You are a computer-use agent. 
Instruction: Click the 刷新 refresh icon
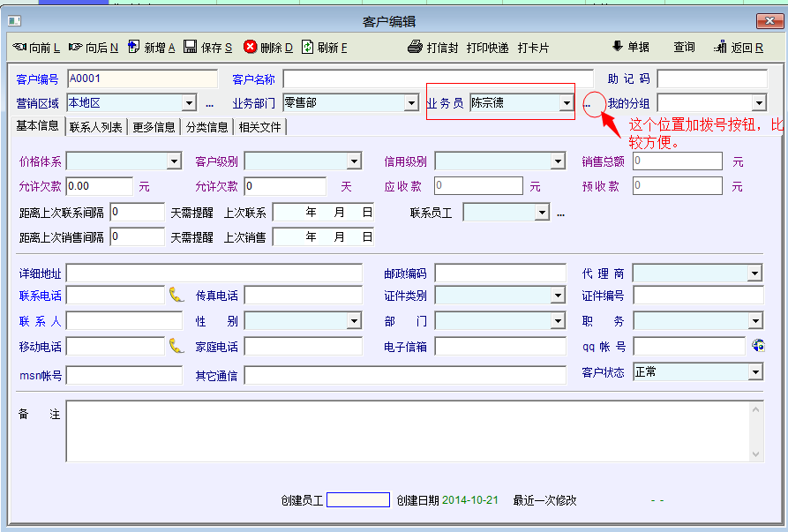pos(308,47)
